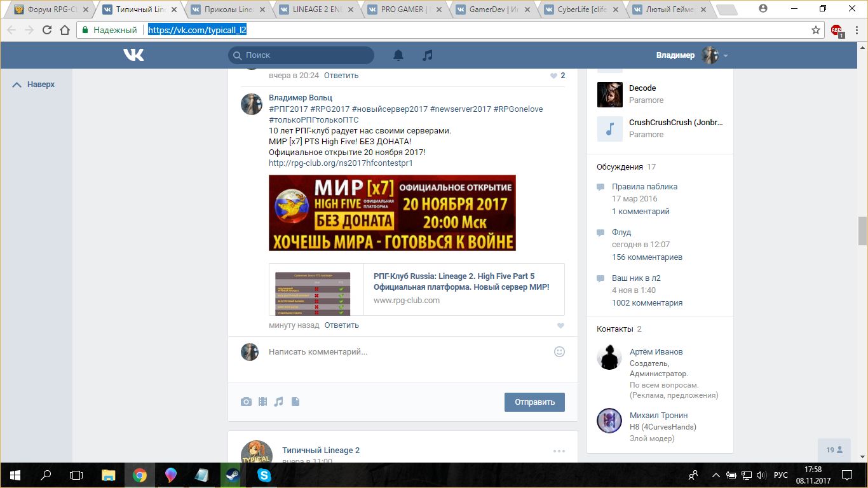Attach a photo with the camera icon

(x=246, y=402)
